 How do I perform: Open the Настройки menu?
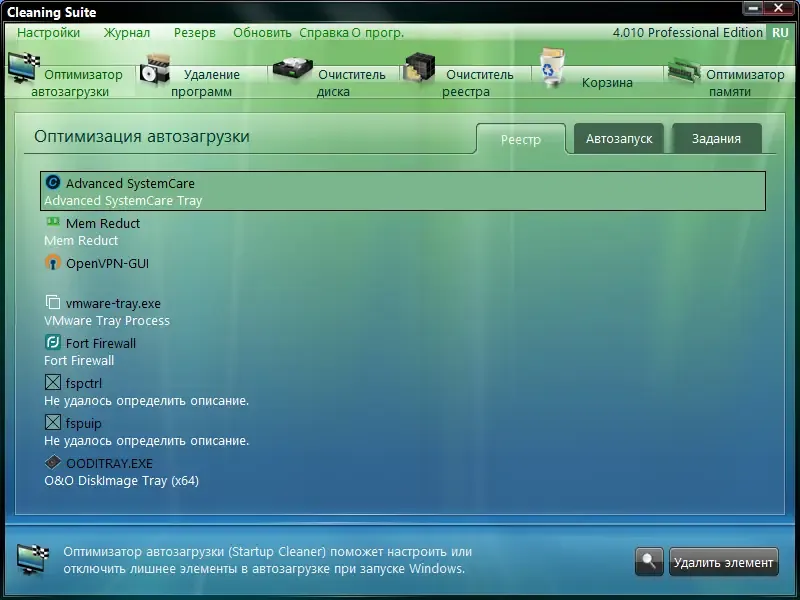[49, 32]
